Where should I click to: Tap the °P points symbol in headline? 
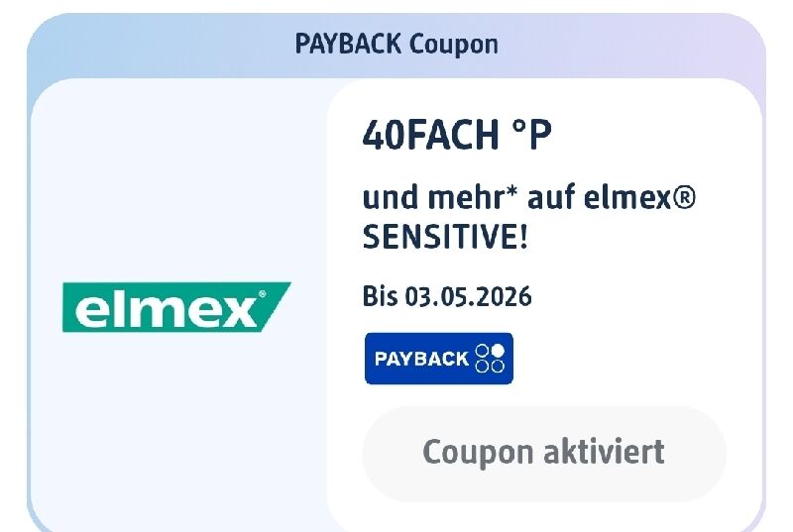[531, 135]
